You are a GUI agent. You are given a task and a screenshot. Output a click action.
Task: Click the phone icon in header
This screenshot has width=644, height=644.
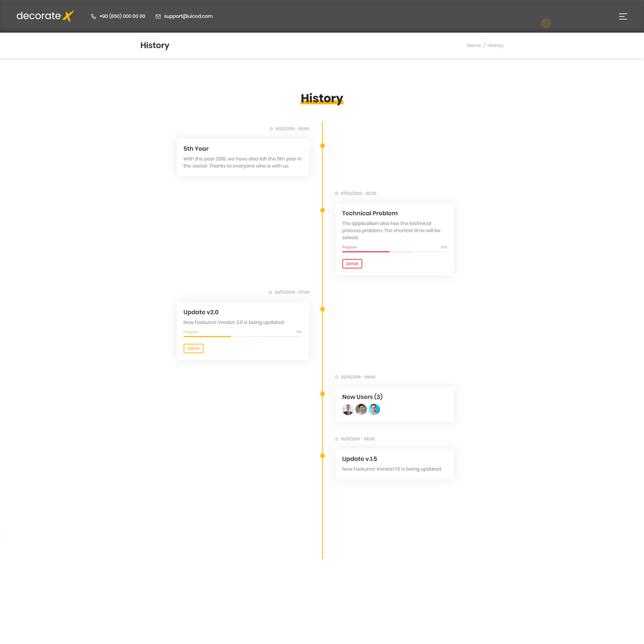point(93,17)
